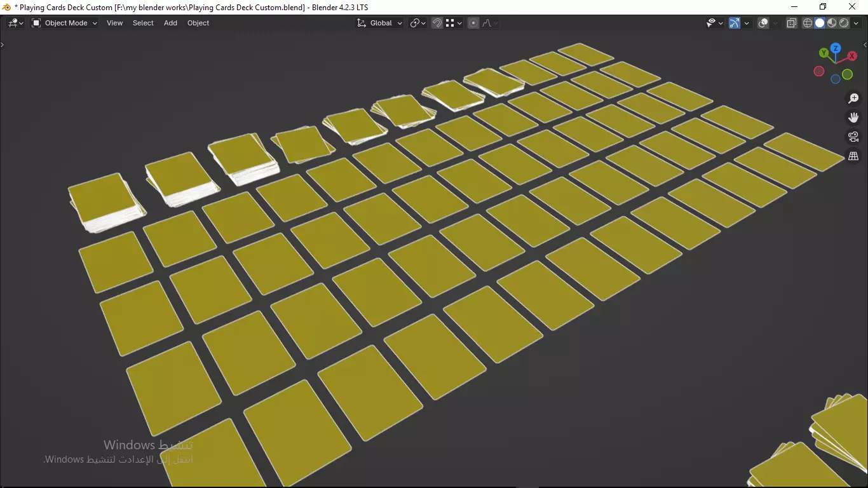Open the Object menu
The image size is (868, 488).
tap(198, 23)
